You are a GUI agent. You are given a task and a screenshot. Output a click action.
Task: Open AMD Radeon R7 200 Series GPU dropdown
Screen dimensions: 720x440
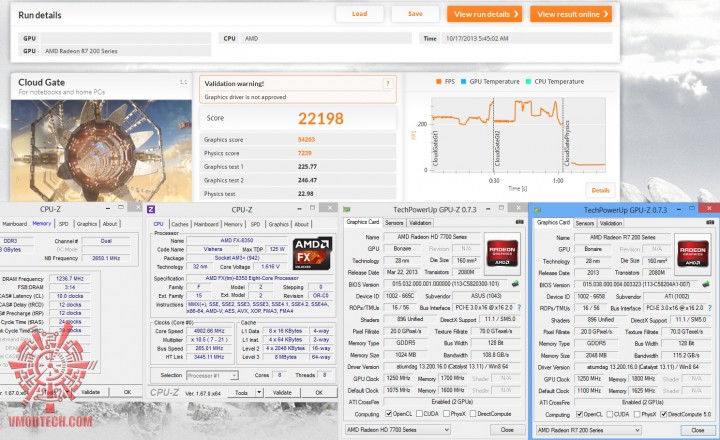tap(588, 430)
